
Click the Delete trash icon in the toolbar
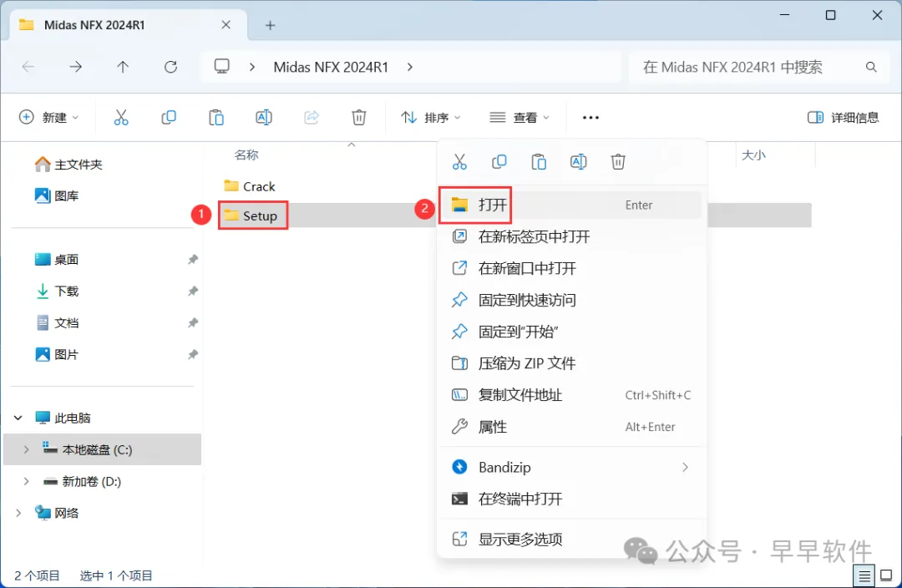[x=359, y=118]
